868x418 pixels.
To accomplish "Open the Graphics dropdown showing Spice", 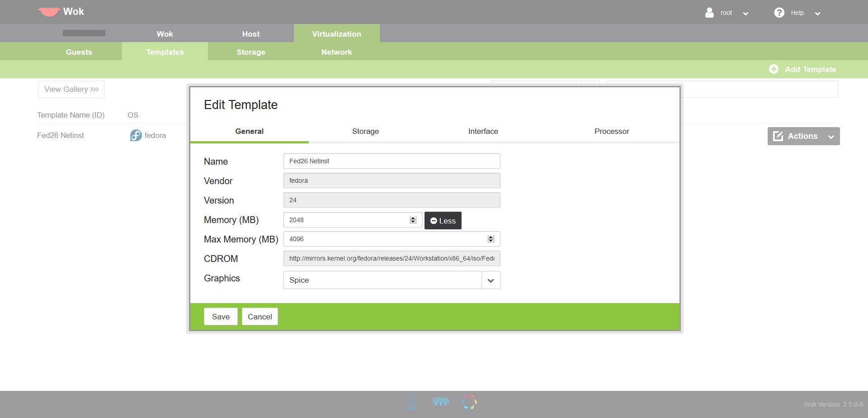I will (392, 280).
